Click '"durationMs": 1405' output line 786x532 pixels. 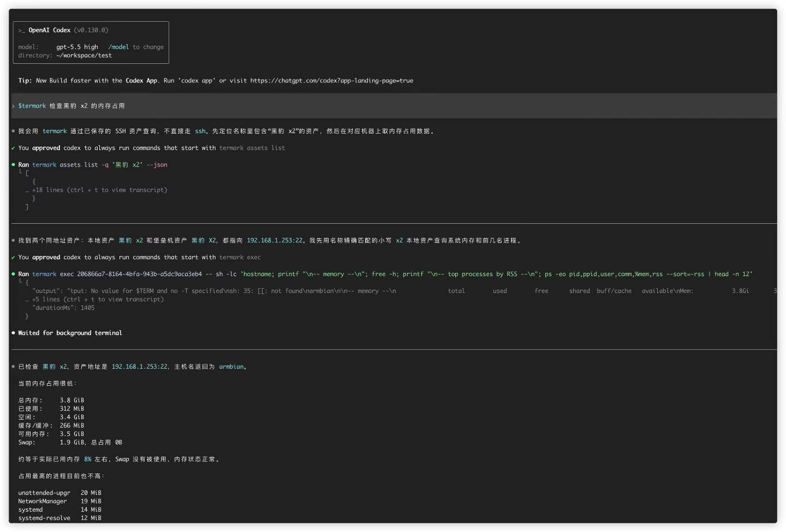pyautogui.click(x=63, y=308)
